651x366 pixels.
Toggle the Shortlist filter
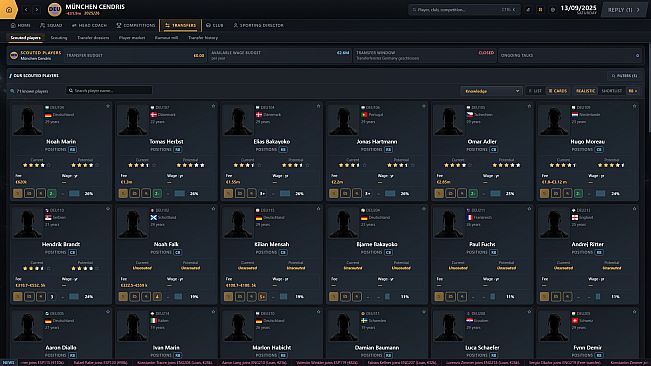click(x=612, y=91)
